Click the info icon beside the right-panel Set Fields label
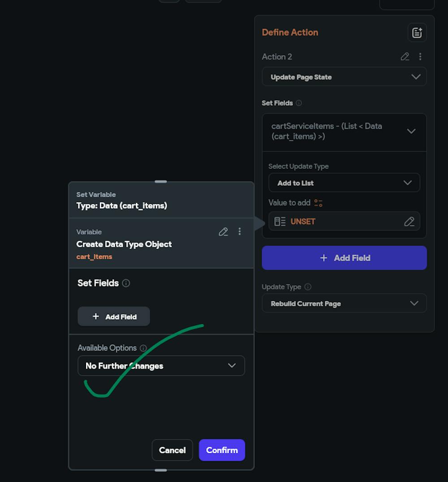Screen dimensions: 448x482 [299, 103]
